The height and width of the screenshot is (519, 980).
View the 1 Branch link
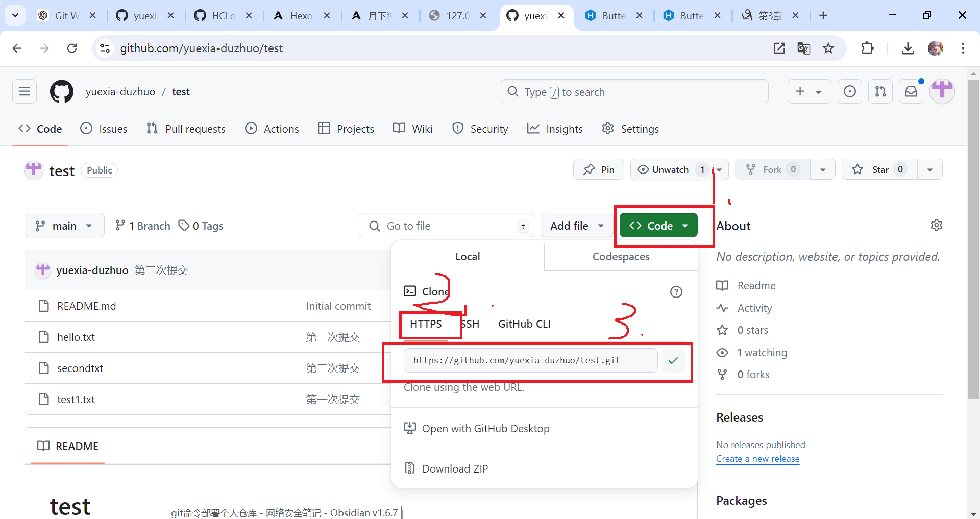coord(143,225)
